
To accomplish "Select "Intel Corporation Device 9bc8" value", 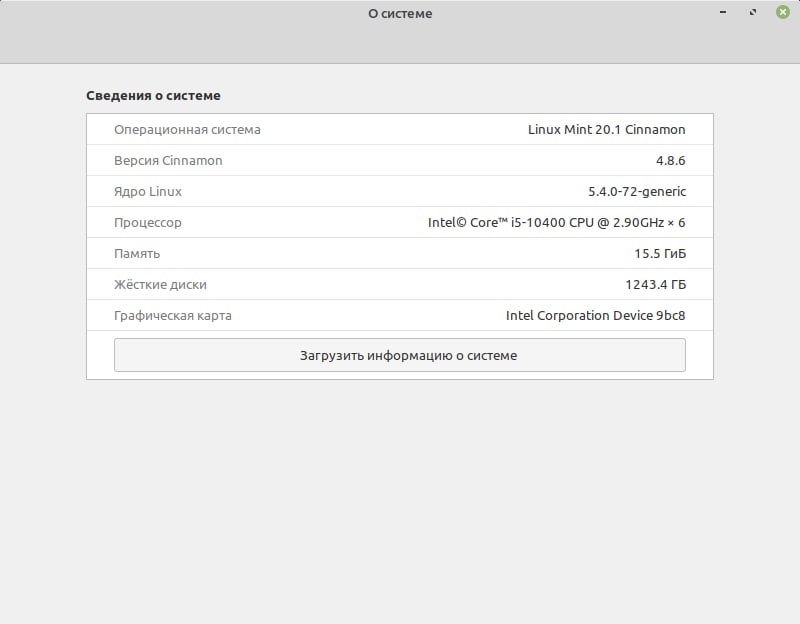I will 595,316.
